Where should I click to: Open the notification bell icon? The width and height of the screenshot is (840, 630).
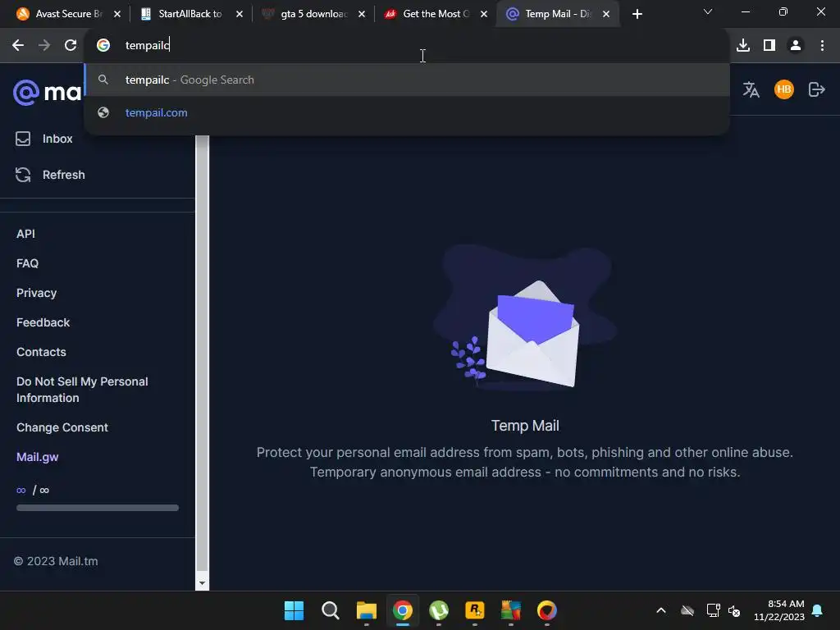coord(817,610)
